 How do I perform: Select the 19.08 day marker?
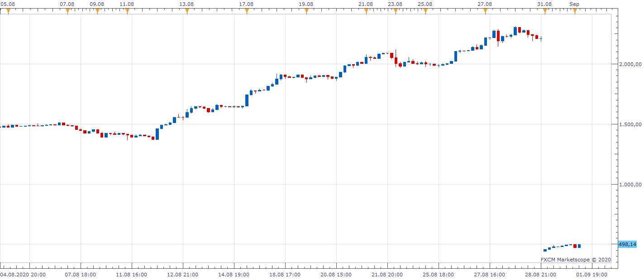[x=306, y=11]
